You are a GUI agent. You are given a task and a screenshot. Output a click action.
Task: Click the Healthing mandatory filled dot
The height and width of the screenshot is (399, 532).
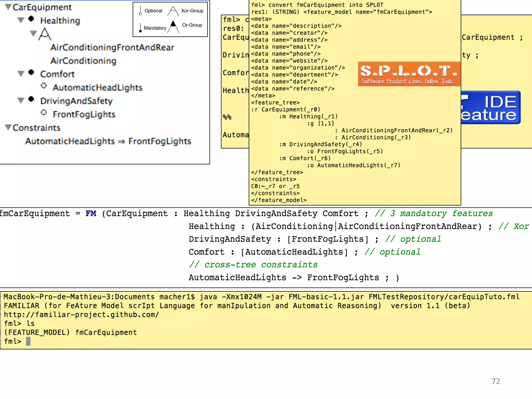point(31,19)
